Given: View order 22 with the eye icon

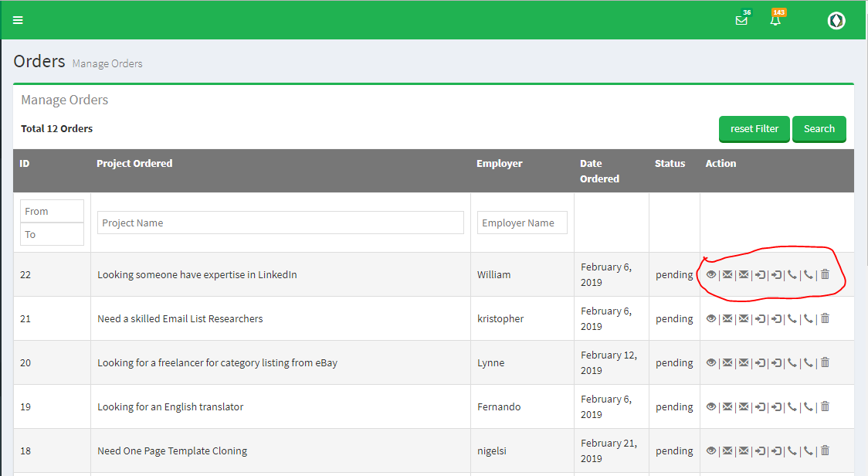Looking at the screenshot, I should tap(711, 274).
